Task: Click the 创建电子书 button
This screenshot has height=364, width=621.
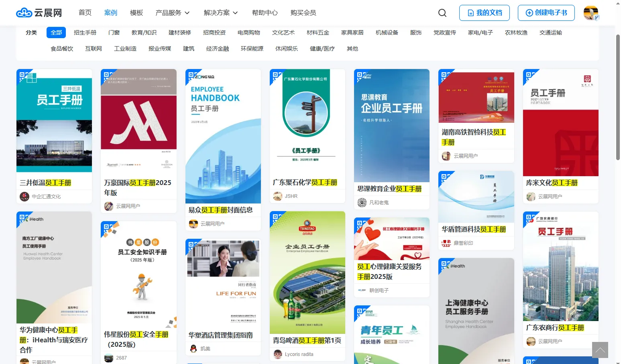Action: (x=546, y=13)
